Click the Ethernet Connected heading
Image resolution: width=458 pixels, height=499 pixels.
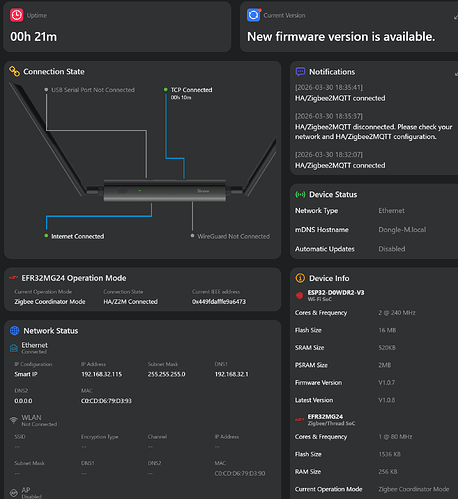tap(34, 348)
